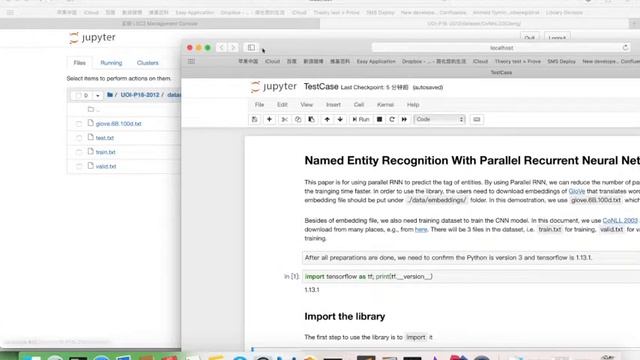Open the View menu in the notebook
640x360 pixels.
[307, 105]
